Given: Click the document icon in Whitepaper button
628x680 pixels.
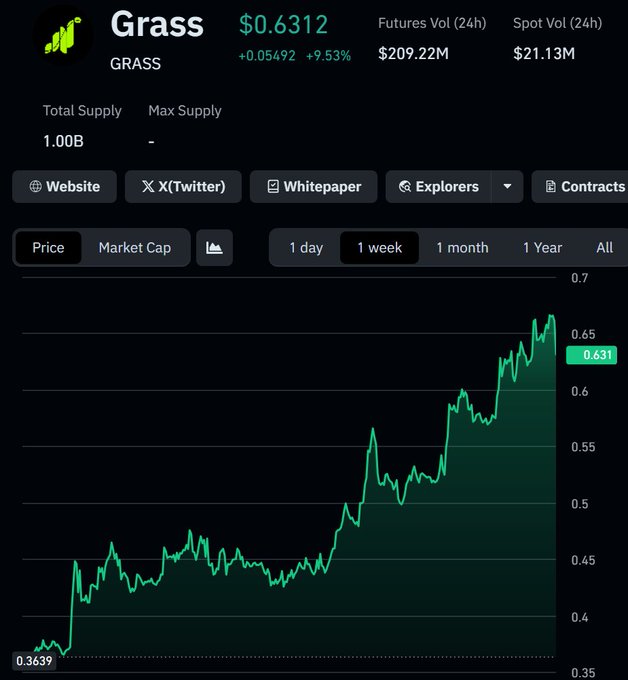Looking at the screenshot, I should (273, 186).
